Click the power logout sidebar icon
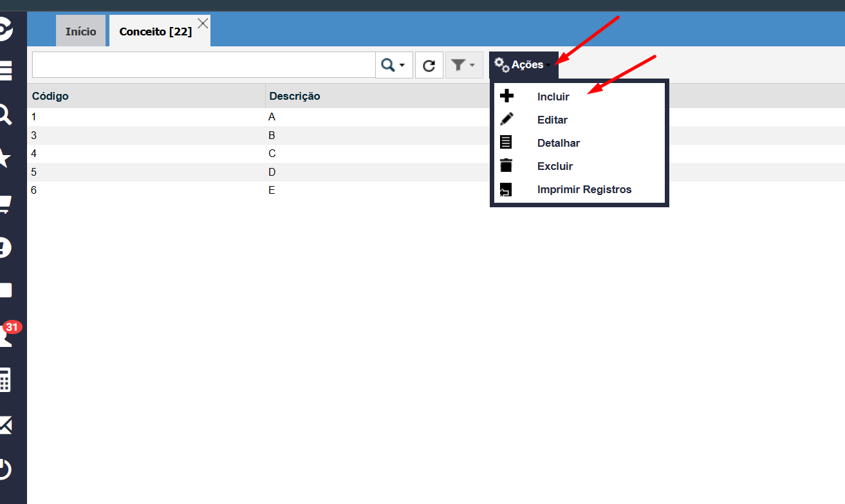The image size is (845, 504). pyautogui.click(x=5, y=469)
